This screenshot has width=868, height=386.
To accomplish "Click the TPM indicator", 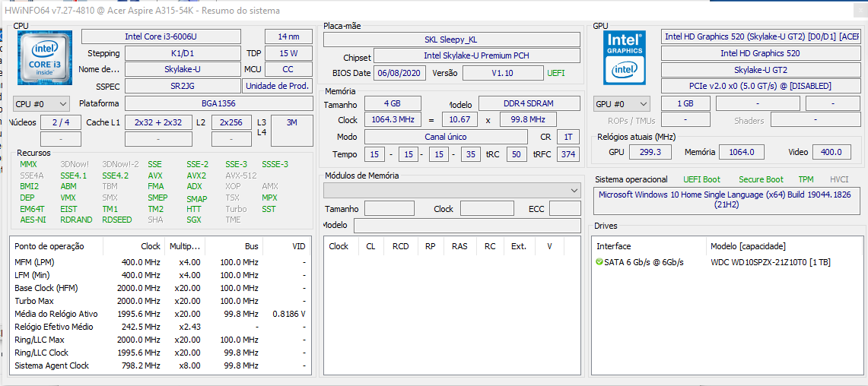I will coord(806,180).
